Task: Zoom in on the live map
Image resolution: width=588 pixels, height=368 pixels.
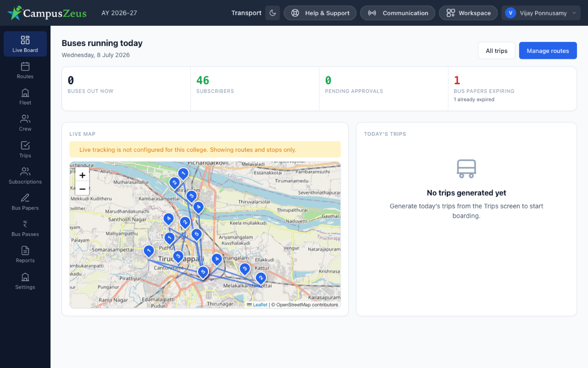Action: [82, 175]
